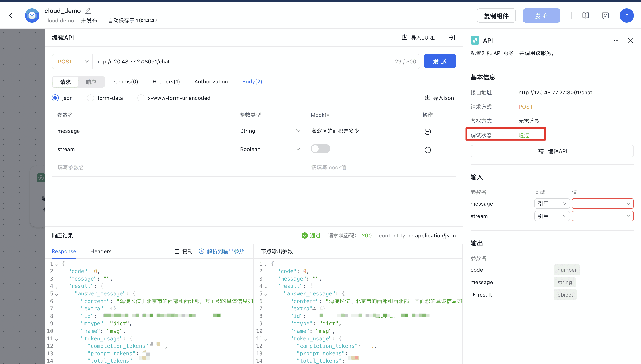Open the user avatar Z menu
Screen dimensions: 641x364
(627, 16)
